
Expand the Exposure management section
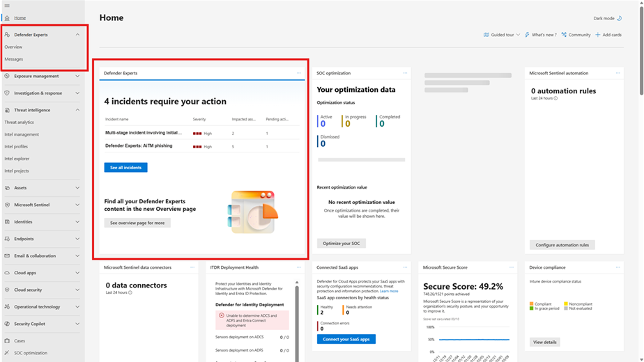point(77,76)
